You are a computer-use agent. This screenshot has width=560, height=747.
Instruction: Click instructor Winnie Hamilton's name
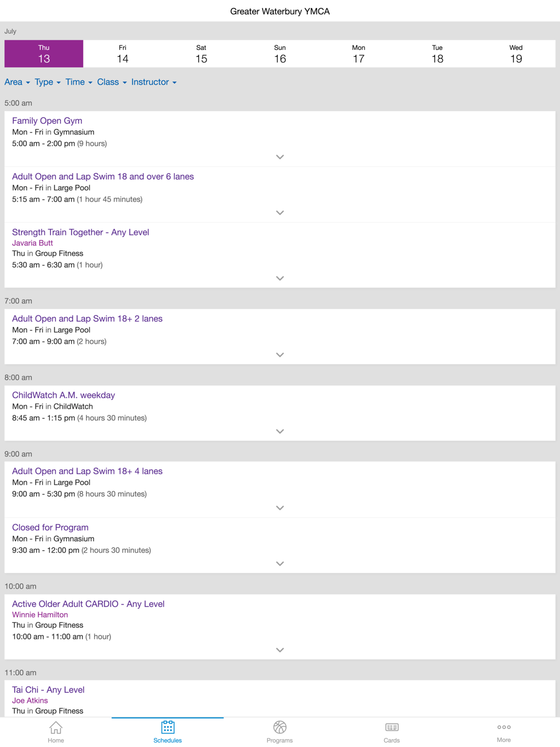[40, 615]
